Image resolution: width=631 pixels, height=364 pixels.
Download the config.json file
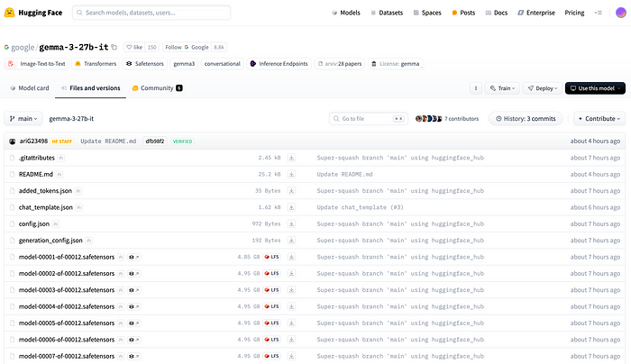tap(291, 223)
